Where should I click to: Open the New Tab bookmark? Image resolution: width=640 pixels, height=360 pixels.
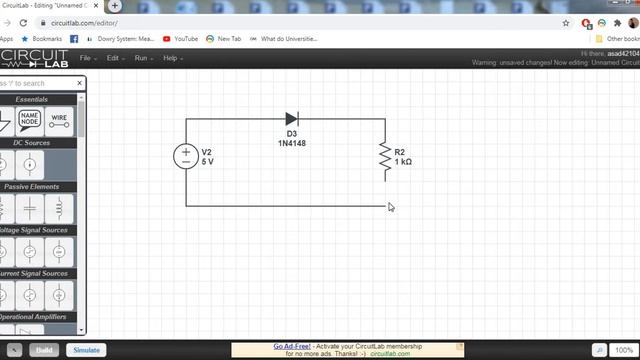pos(223,39)
